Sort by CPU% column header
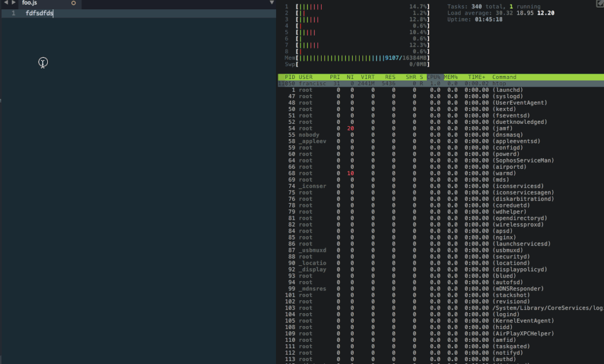The width and height of the screenshot is (604, 364). click(x=433, y=77)
